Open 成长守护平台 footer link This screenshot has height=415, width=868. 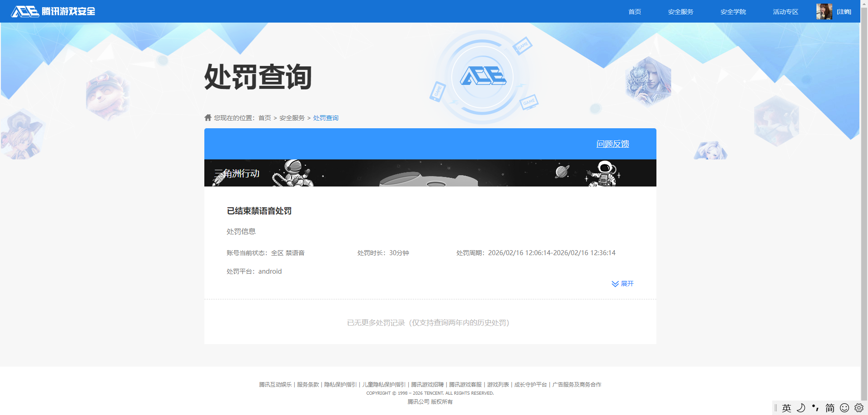tap(530, 385)
